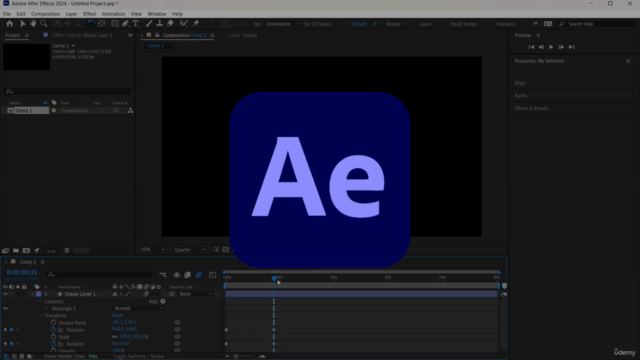
Task: Select the Selection arrow tool
Action: coord(23,24)
